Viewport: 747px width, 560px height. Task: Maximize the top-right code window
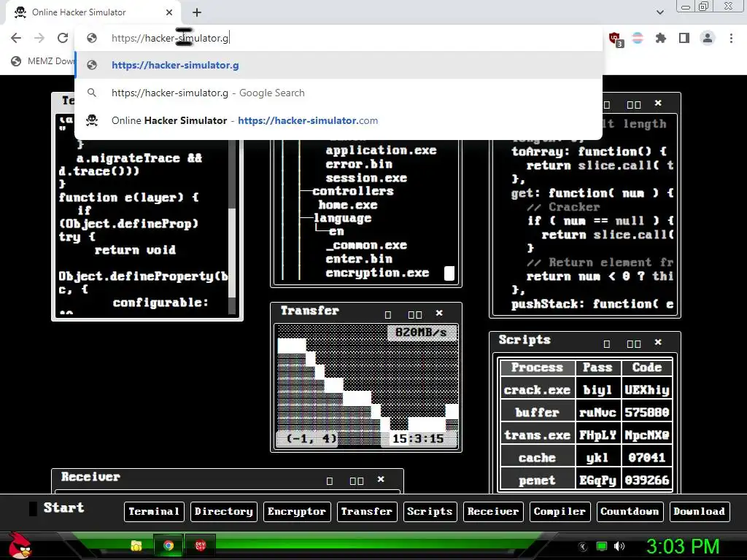click(634, 105)
